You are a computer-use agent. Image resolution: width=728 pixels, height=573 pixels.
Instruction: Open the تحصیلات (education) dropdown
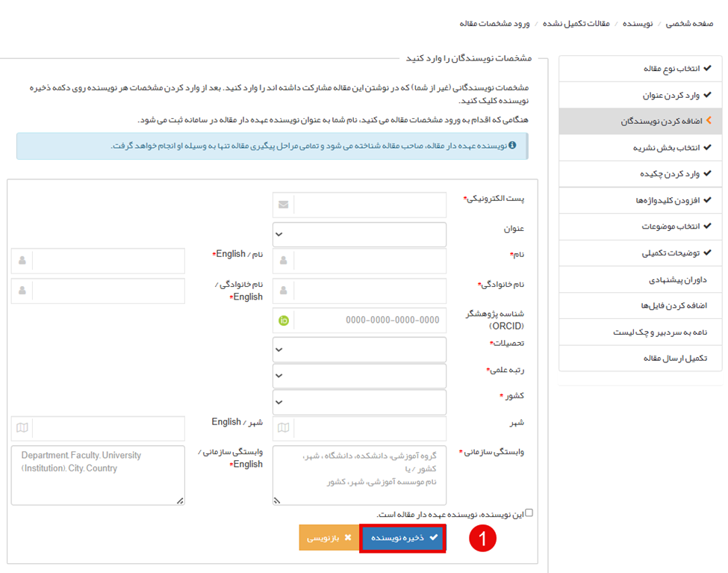pyautogui.click(x=359, y=349)
